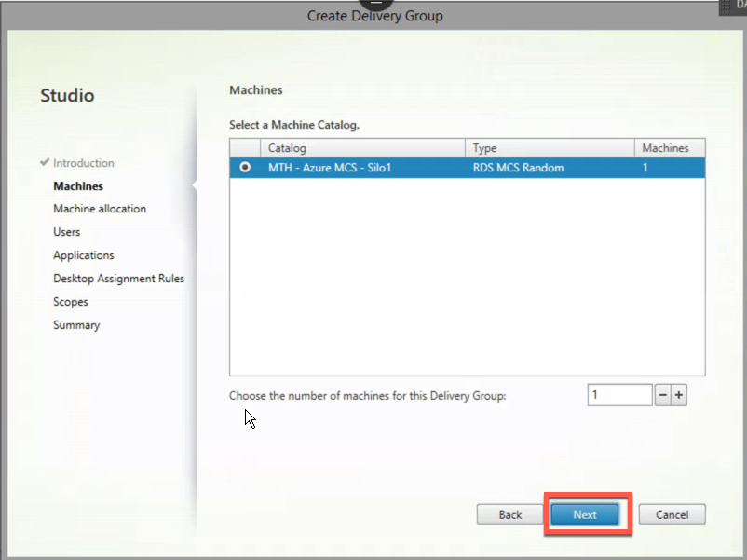Click the Create Delivery Group title bar
Image resolution: width=747 pixels, height=560 pixels.
coord(375,16)
